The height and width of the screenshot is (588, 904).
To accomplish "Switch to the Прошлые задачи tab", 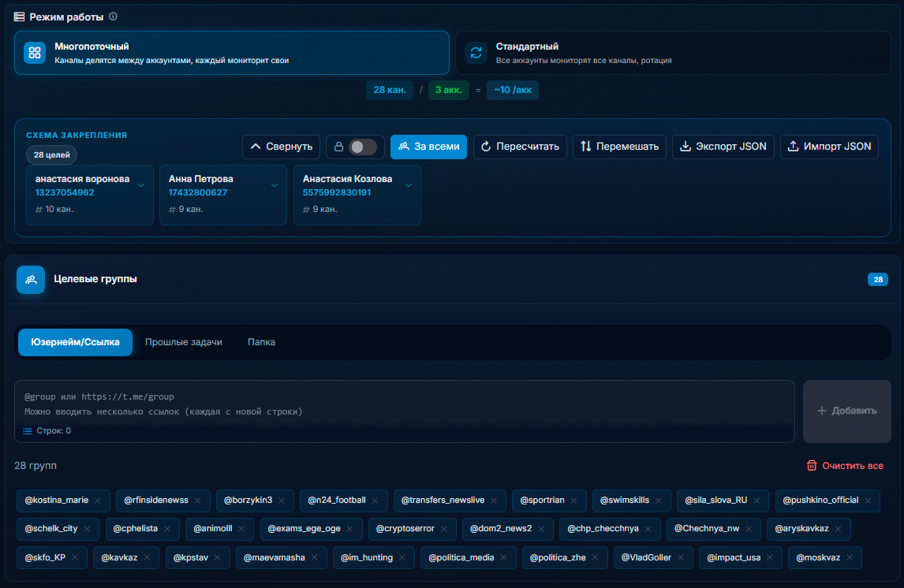I will 183,342.
